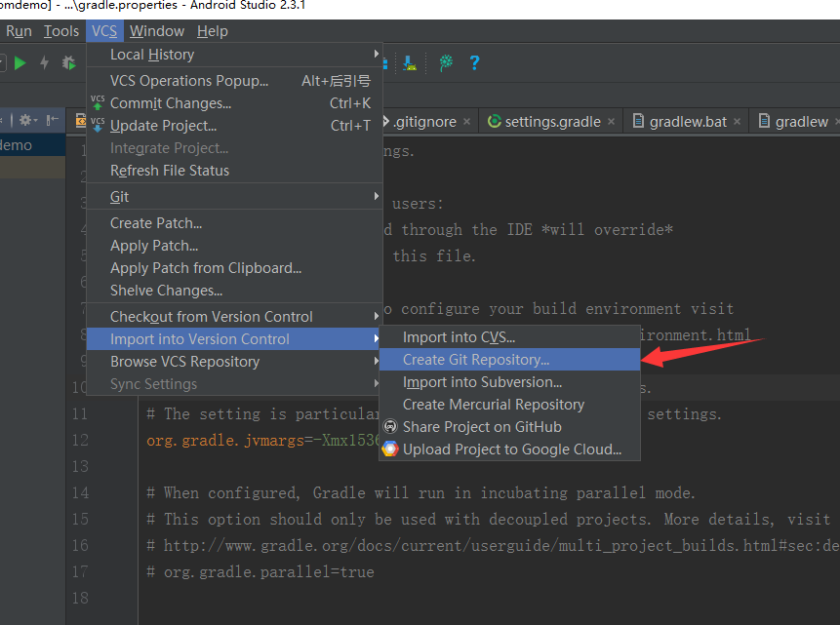The image size is (840, 625).
Task: Select Import into Version Control
Action: 234,339
